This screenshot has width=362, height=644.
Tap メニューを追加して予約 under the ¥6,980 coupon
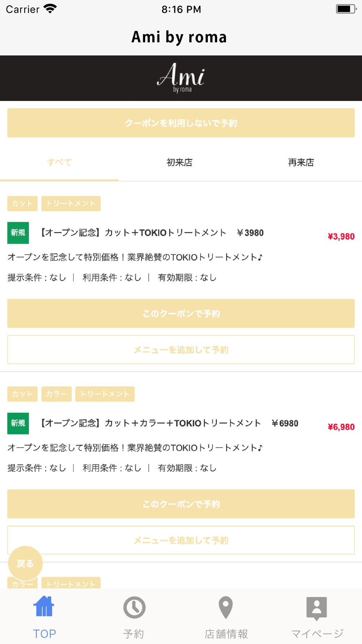[x=181, y=540]
